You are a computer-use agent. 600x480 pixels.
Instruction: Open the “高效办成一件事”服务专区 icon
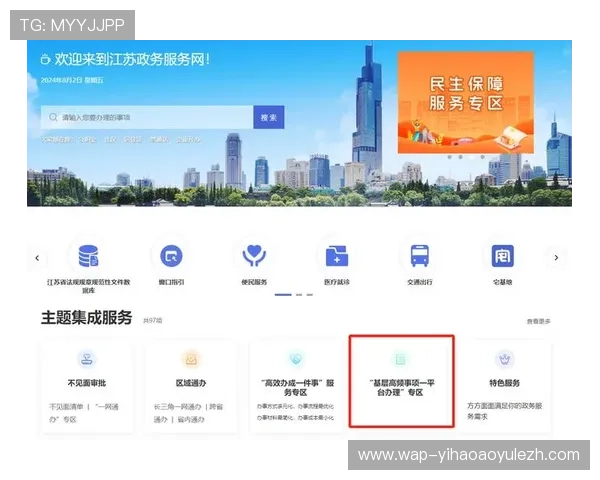[x=296, y=359]
